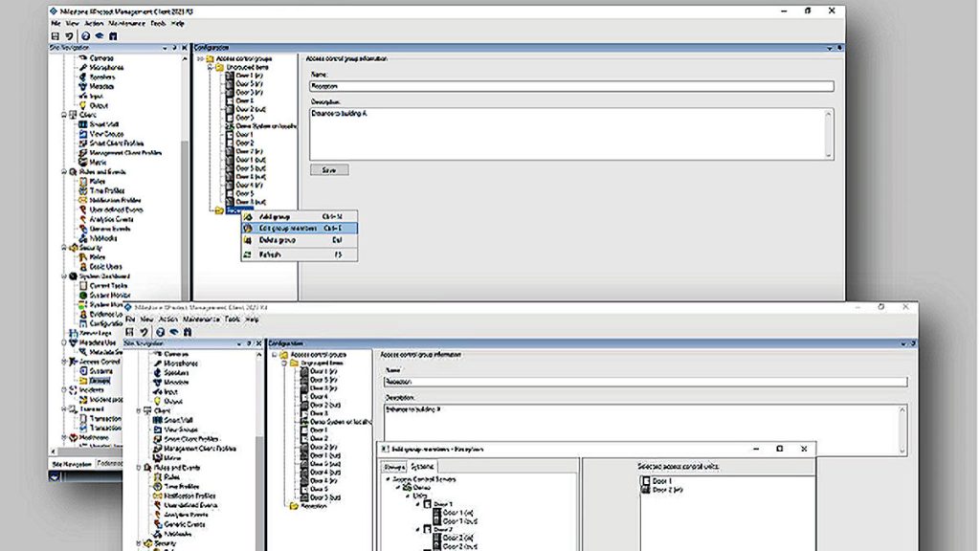The width and height of the screenshot is (980, 551).
Task: Click the Undo toolbar icon in upper window
Action: (x=68, y=35)
